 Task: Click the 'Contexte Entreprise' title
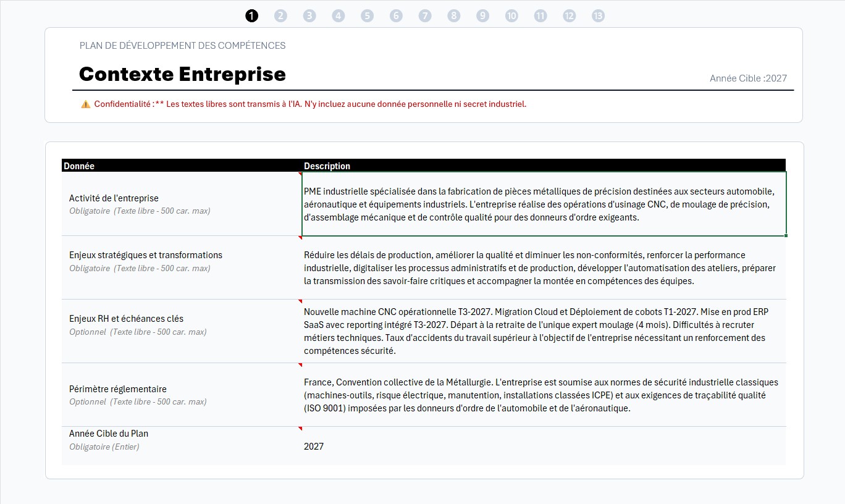pos(182,74)
